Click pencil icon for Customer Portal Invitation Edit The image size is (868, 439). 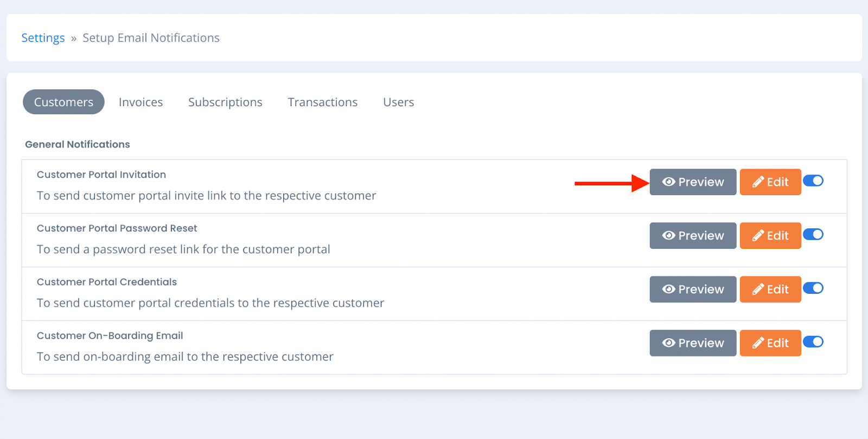pyautogui.click(x=758, y=182)
